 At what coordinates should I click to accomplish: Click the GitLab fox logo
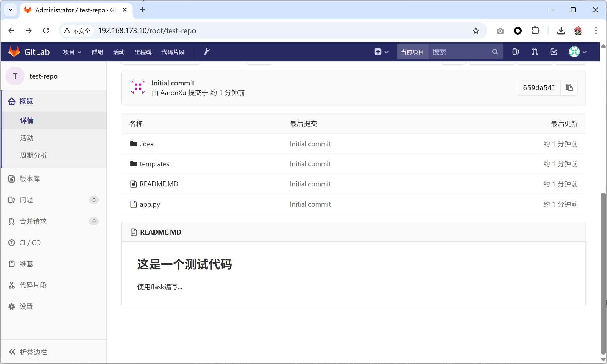14,52
